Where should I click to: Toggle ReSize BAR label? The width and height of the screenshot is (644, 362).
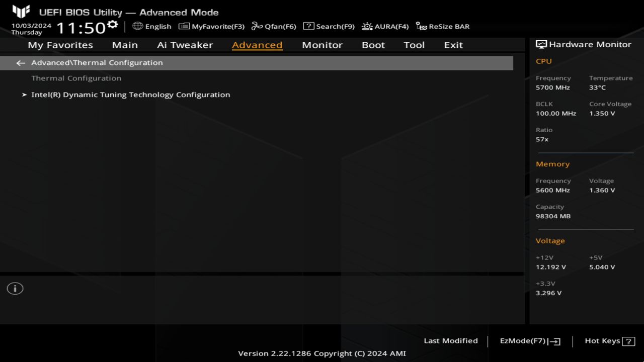click(x=449, y=27)
